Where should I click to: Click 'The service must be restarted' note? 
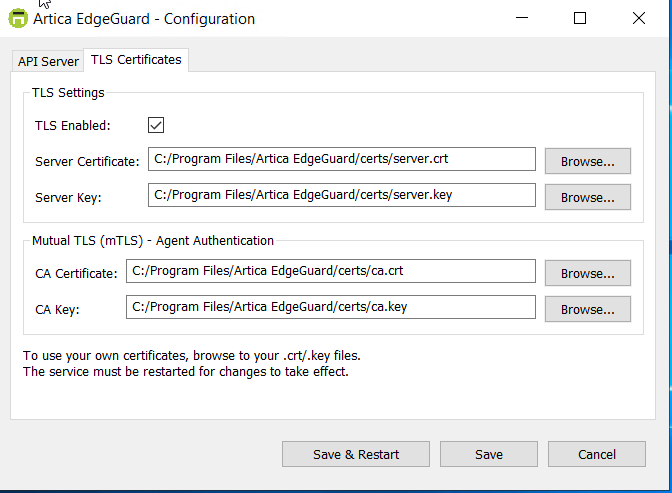tap(186, 372)
